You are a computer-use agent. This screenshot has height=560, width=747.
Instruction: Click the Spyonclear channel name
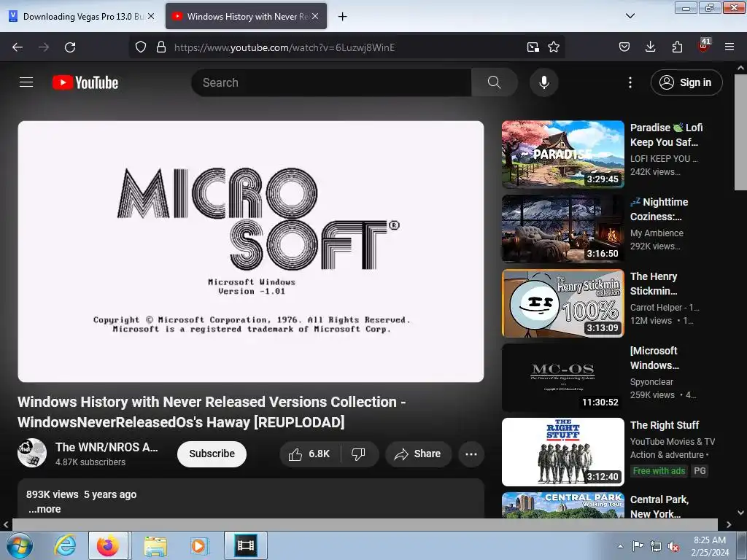651,382
